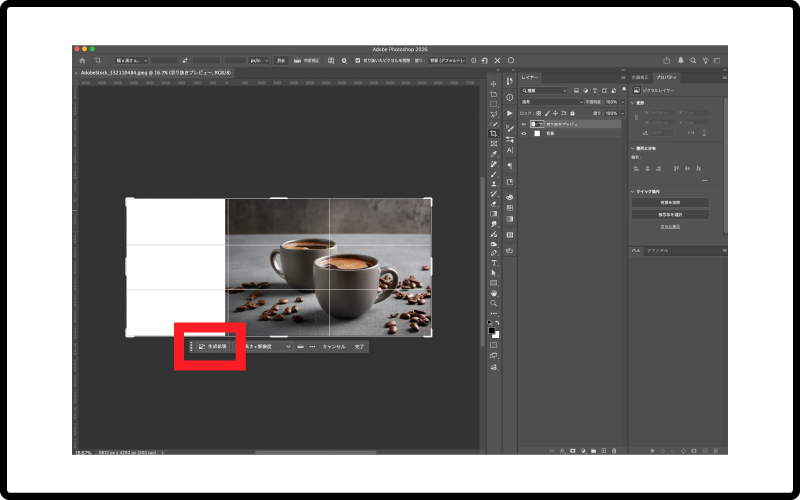Open the layer blend mode dropdown
This screenshot has height=500, width=800.
[x=548, y=102]
